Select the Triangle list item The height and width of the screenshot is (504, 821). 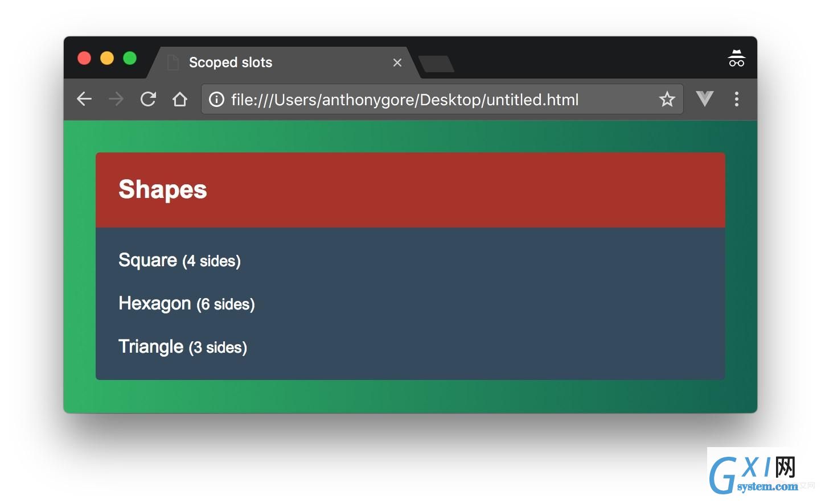coord(183,347)
